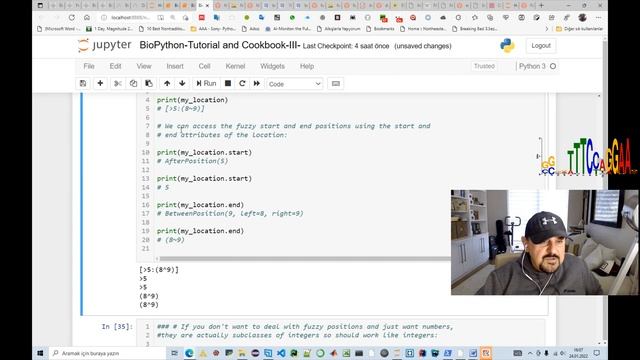Open the Kernel menu

(236, 66)
